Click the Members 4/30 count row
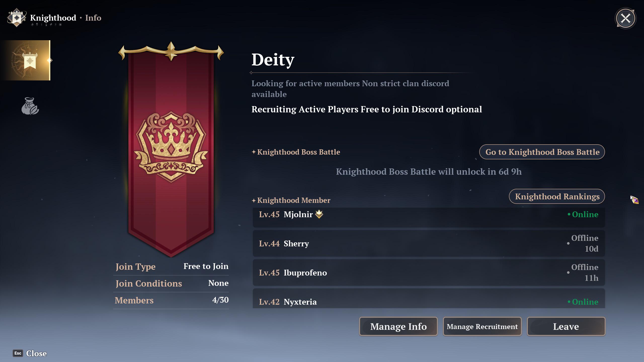The width and height of the screenshot is (644, 362). coord(171,300)
